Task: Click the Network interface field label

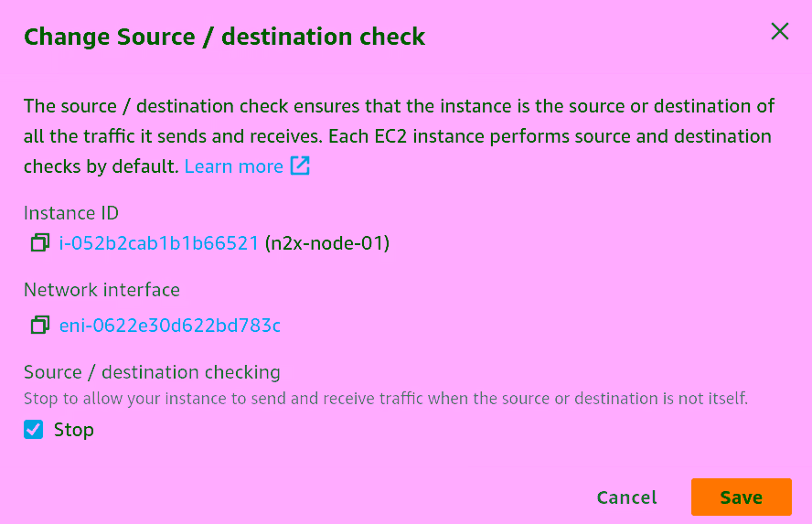Action: tap(101, 290)
